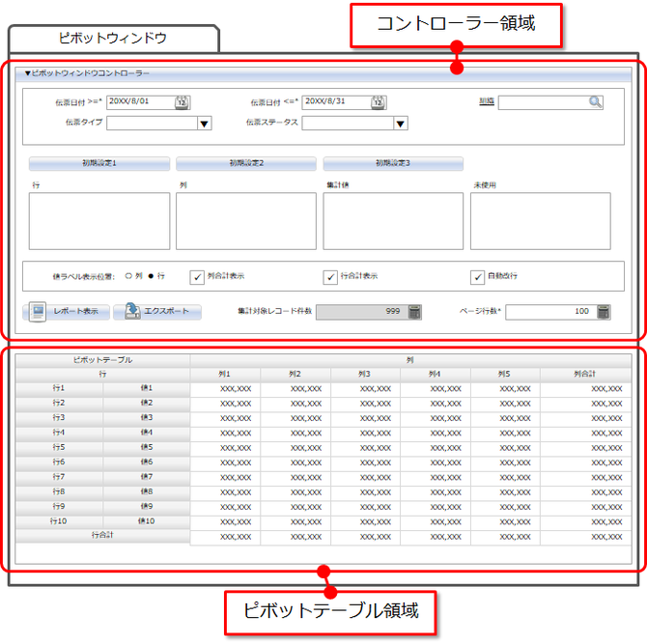647x644 pixels.
Task: Open calendar picker for 伝票日付 <= field
Action: click(x=378, y=102)
